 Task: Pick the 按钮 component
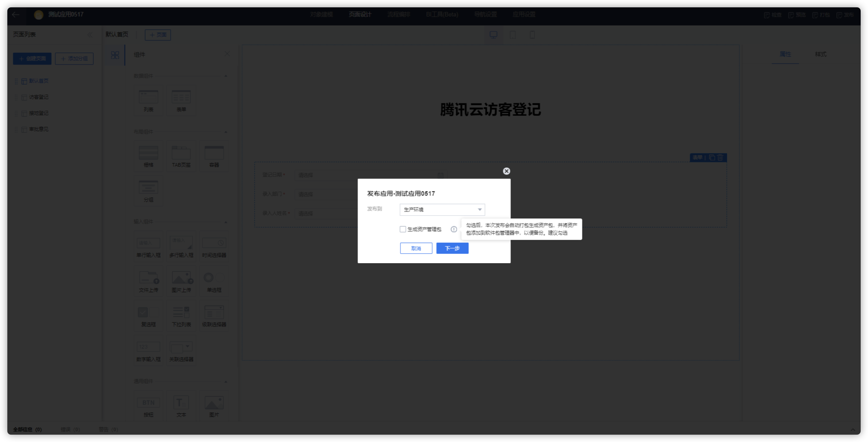pyautogui.click(x=148, y=406)
